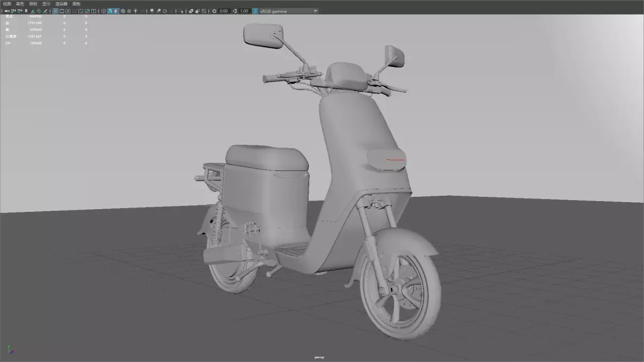Click the Screen Space Ambient Occlusion icon
This screenshot has height=362, width=644.
[152, 11]
